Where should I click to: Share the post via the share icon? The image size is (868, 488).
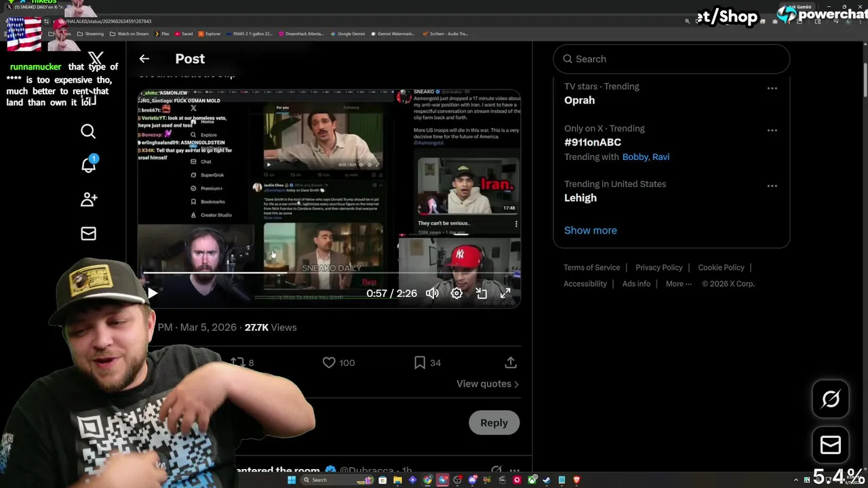click(x=511, y=363)
